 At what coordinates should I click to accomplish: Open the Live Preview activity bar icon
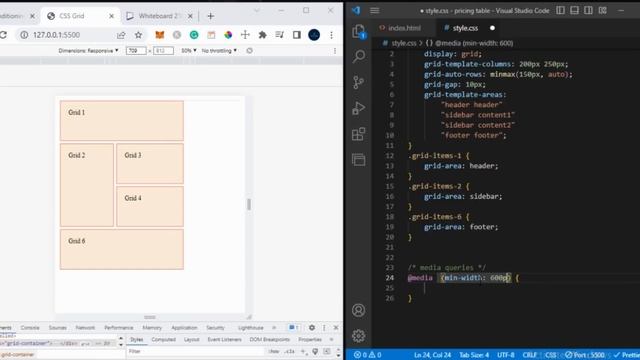point(358,159)
